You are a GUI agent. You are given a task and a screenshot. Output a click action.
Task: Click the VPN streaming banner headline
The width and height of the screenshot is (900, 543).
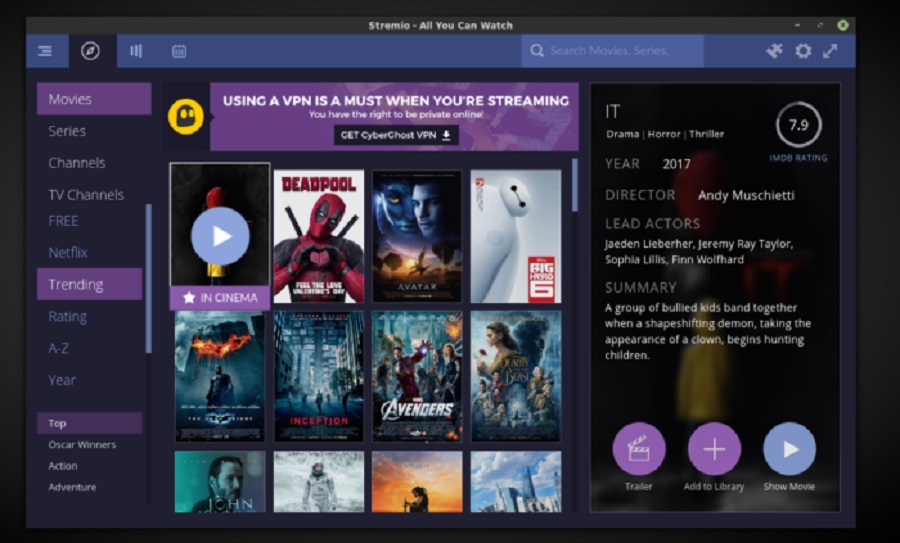coord(396,101)
